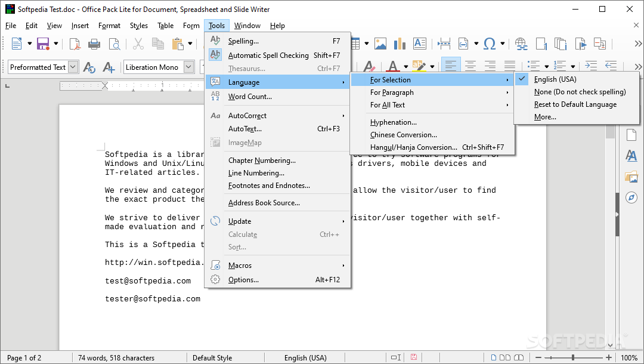Insert special character Omega icon

(x=490, y=44)
